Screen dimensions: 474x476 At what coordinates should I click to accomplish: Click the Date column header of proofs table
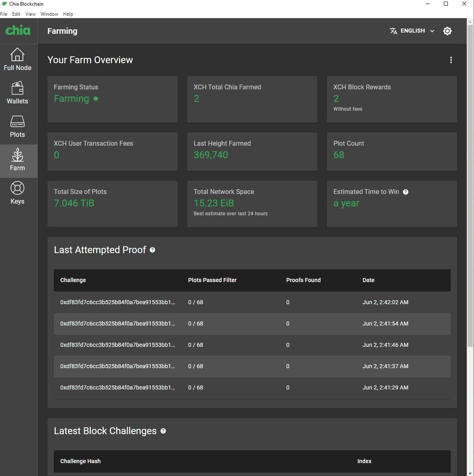pyautogui.click(x=368, y=280)
